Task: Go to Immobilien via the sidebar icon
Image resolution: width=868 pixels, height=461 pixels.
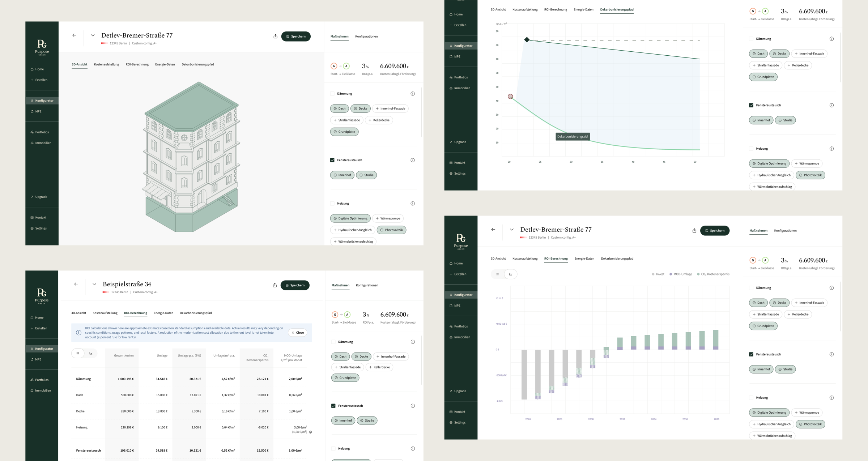Action: pyautogui.click(x=42, y=143)
